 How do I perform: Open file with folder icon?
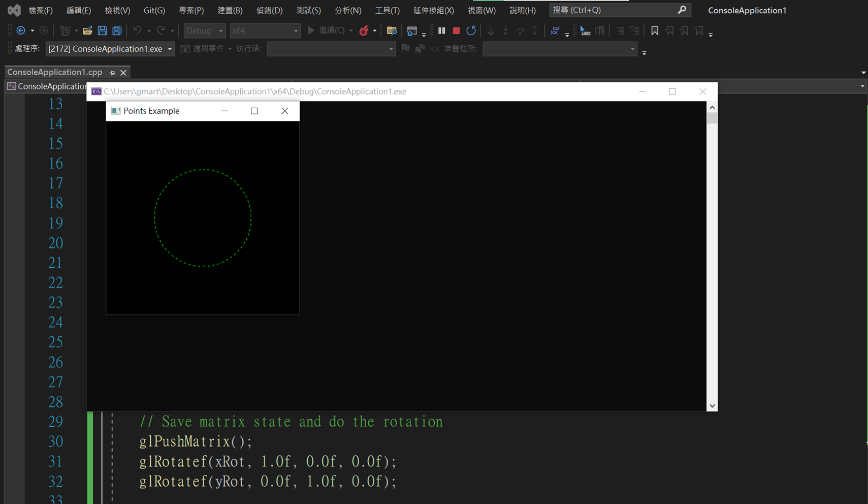coord(87,31)
